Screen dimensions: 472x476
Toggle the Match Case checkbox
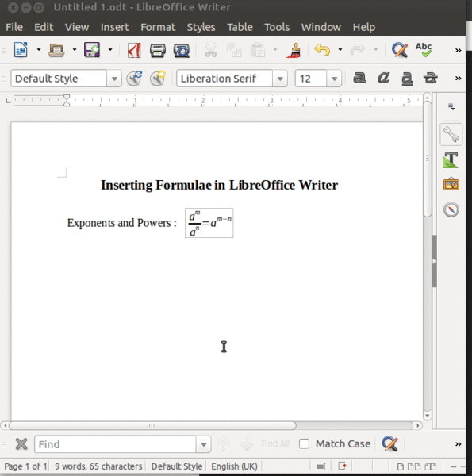click(x=304, y=443)
